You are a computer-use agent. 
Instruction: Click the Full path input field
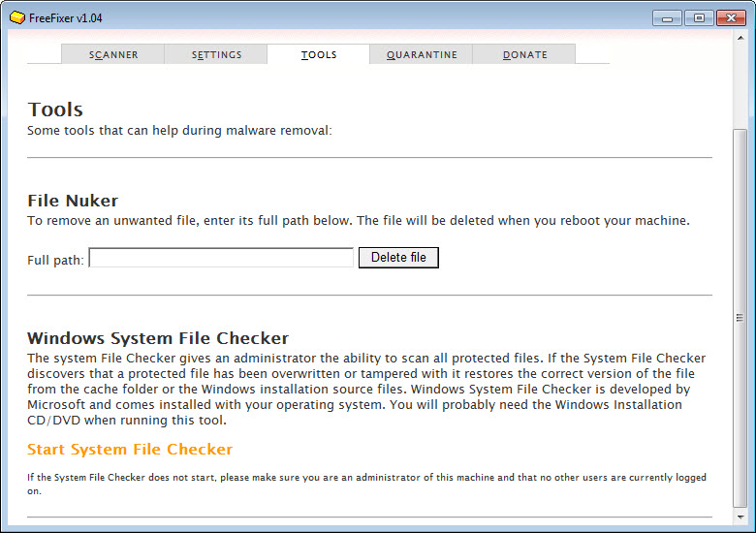pos(221,258)
